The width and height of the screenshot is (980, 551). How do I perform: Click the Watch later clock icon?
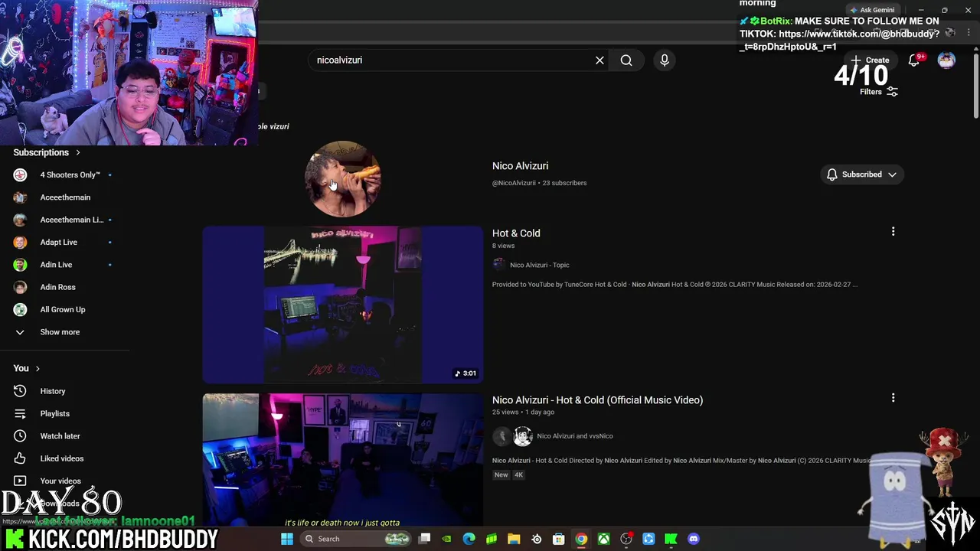tap(20, 436)
